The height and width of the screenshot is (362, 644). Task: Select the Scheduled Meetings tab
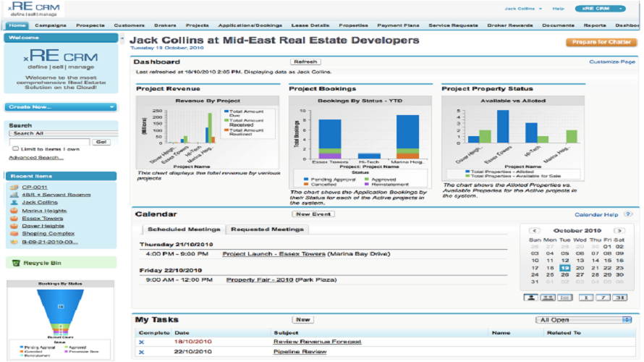coord(184,230)
